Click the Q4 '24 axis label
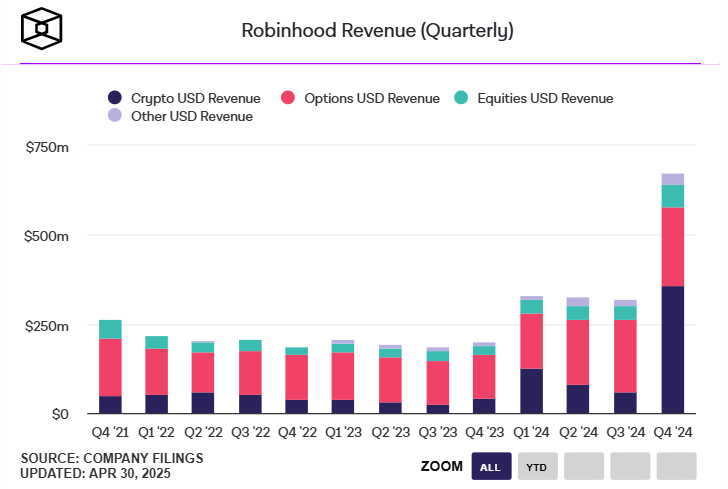 (673, 432)
